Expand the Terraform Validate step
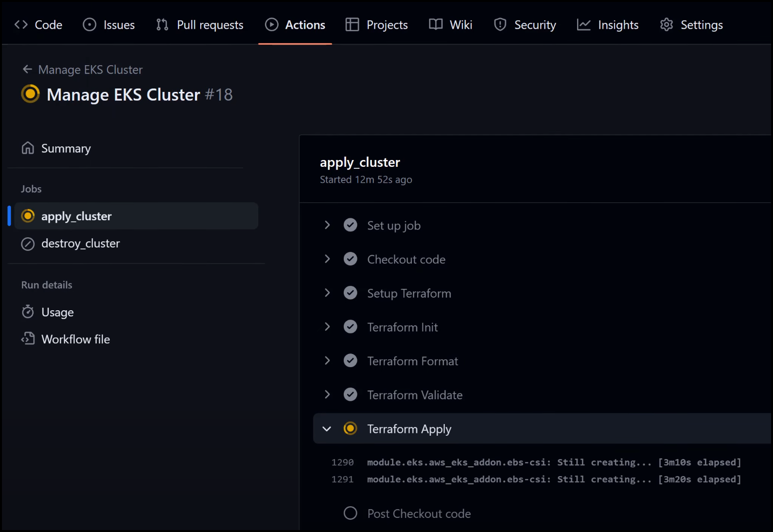 (327, 394)
